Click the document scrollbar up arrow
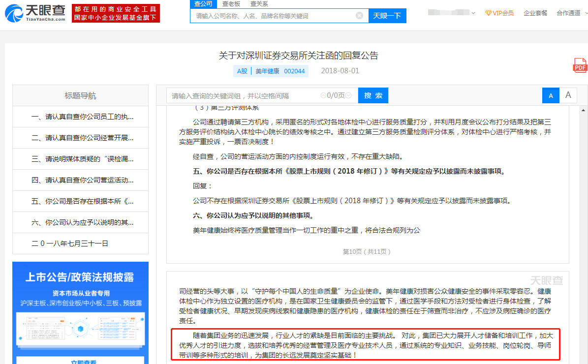This screenshot has height=364, width=588. [583, 110]
